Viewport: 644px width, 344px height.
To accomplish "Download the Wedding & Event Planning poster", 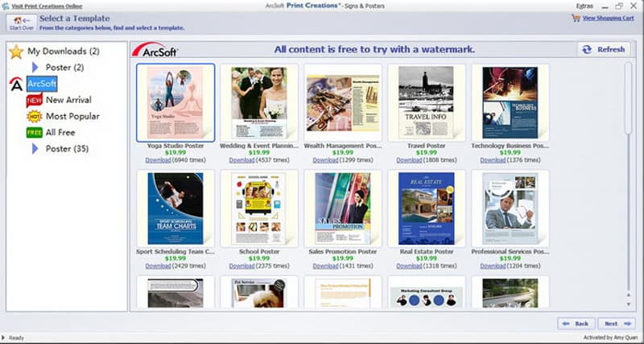I will point(242,160).
